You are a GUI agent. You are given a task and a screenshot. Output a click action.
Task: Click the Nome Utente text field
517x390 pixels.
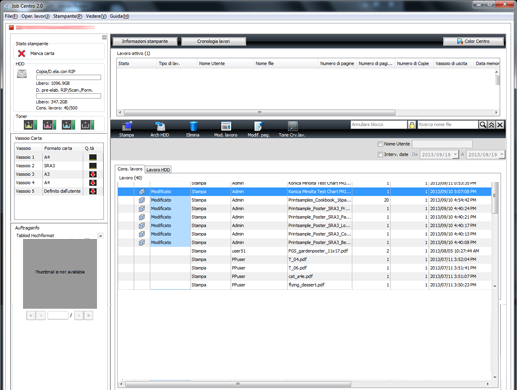coord(442,144)
